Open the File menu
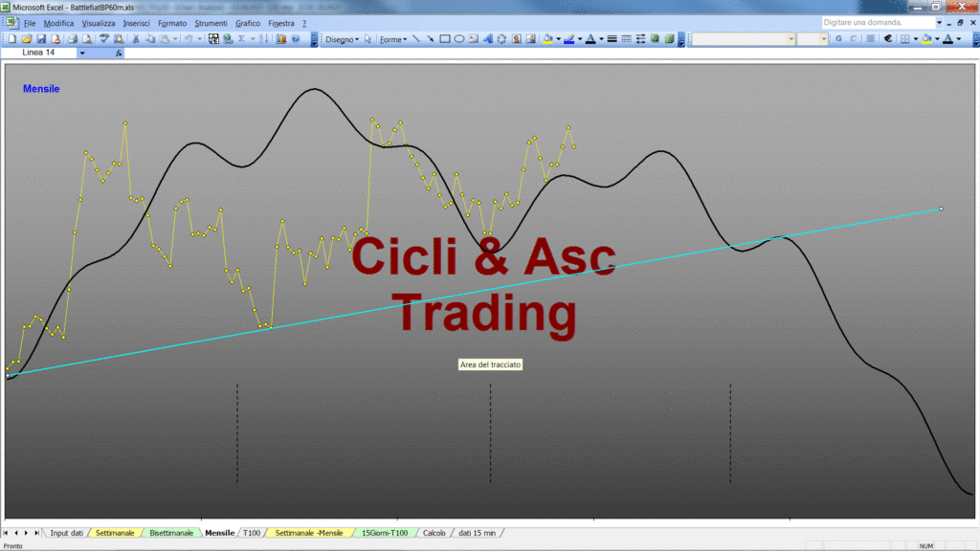 [30, 23]
